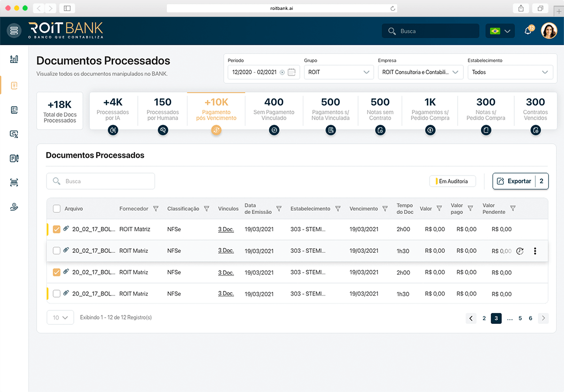Select the Processados por IA tab

pos(113,112)
